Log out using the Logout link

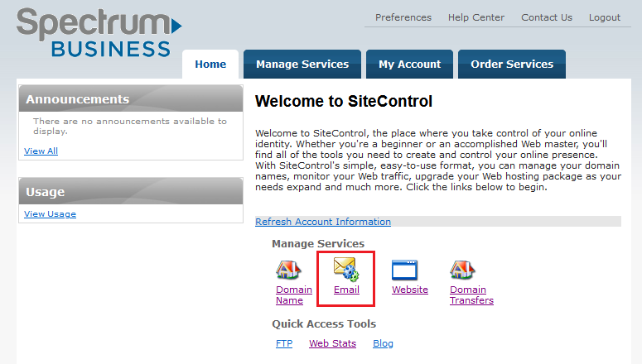point(605,17)
